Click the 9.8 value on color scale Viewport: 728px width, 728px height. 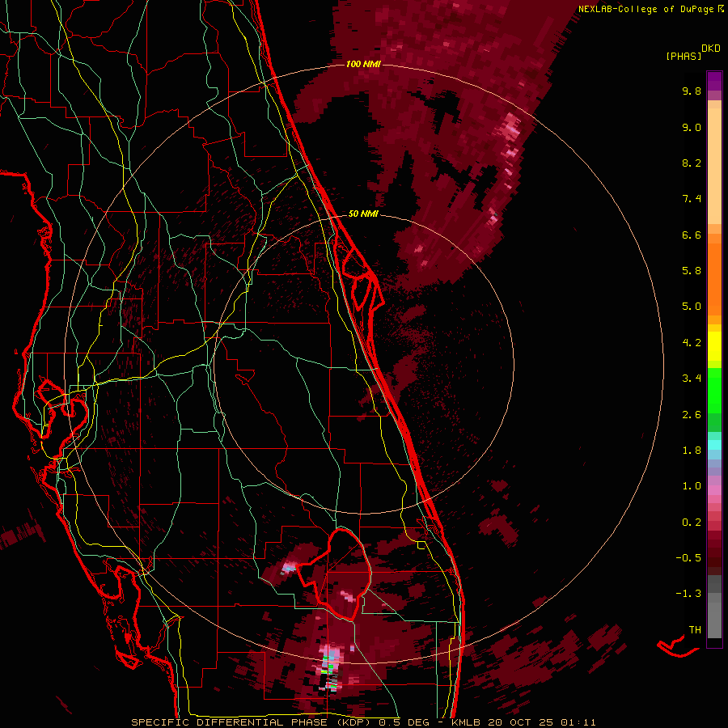coord(692,91)
